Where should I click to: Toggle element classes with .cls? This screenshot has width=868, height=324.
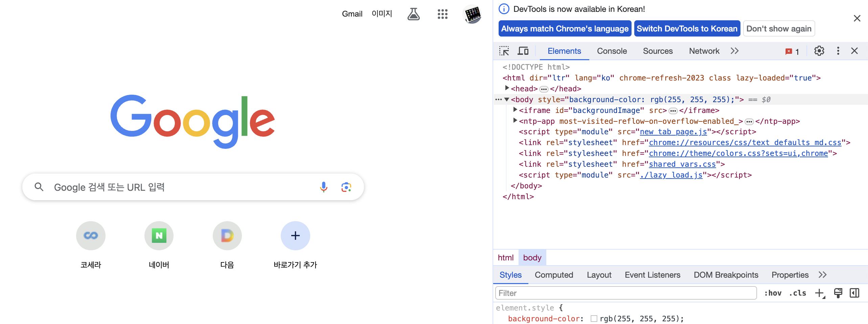tap(798, 293)
